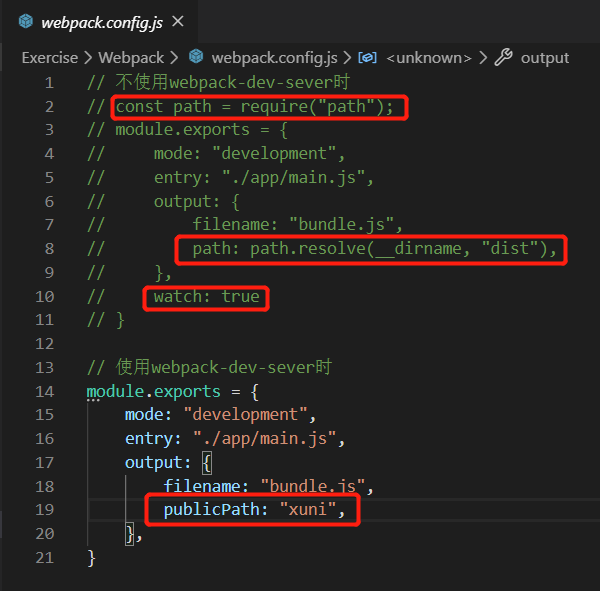Open the Webpack breadcrumb folder
The width and height of the screenshot is (600, 591).
point(131,58)
